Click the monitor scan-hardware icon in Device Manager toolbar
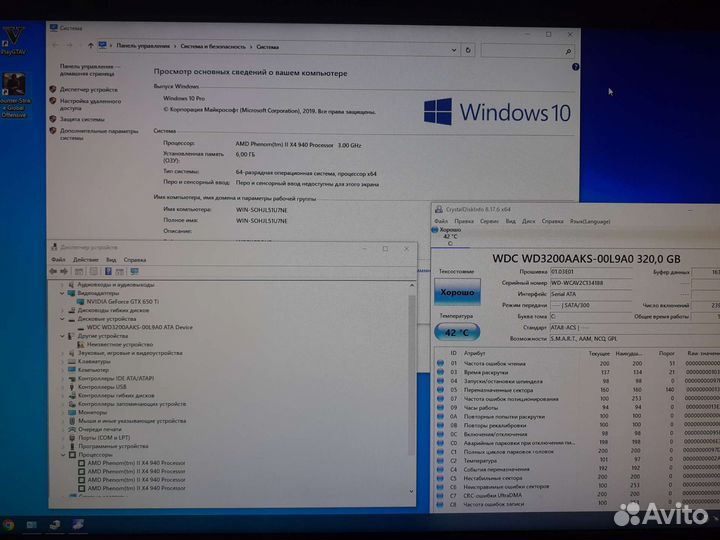Viewport: 720px width, 540px height. [135, 271]
